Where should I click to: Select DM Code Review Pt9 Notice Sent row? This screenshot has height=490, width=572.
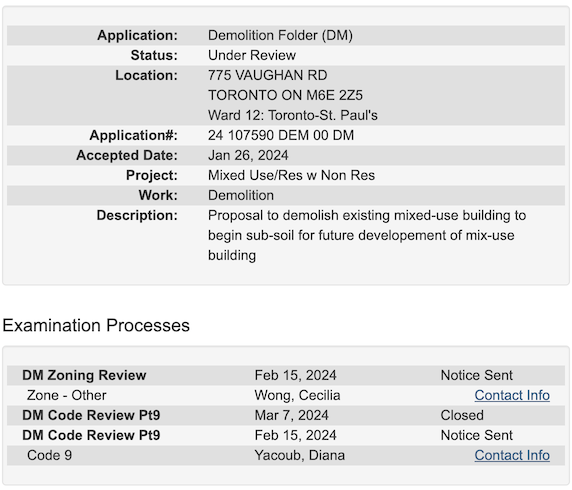point(286,435)
